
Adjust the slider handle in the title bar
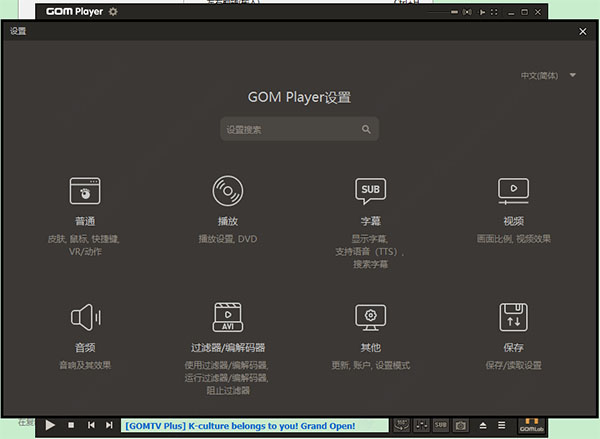tap(454, 12)
